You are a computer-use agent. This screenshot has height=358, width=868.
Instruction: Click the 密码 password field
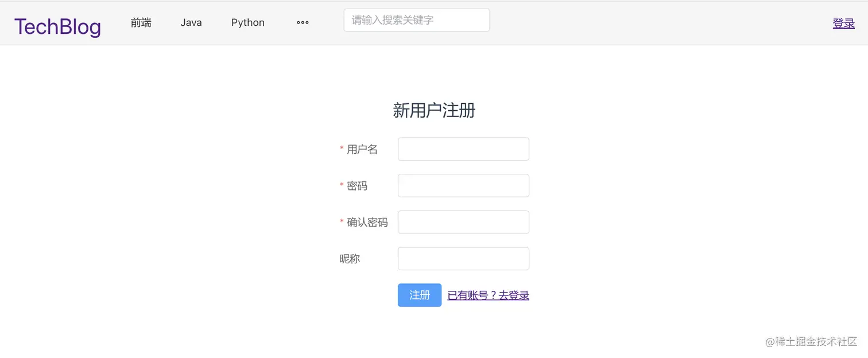463,185
